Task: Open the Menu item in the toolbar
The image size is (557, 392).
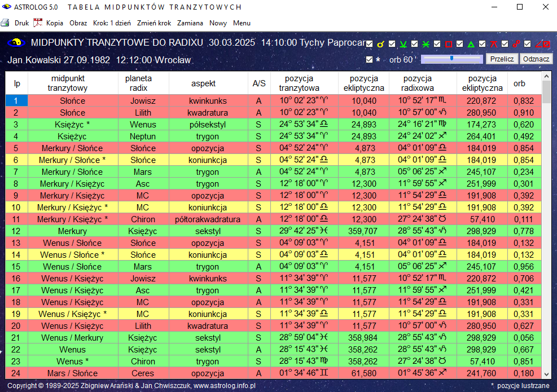Action: point(242,23)
